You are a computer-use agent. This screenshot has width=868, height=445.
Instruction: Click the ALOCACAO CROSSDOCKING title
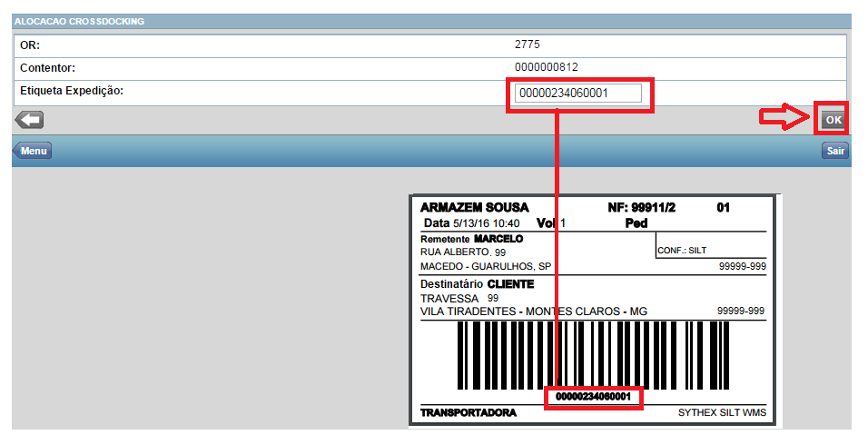(x=79, y=21)
